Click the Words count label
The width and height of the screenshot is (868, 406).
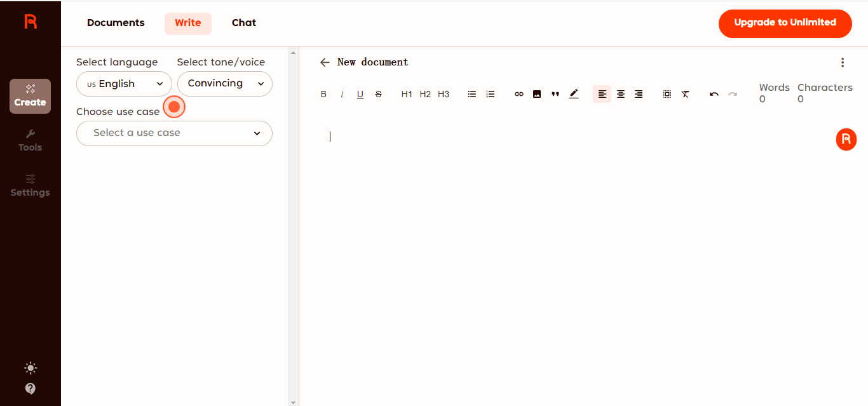[775, 88]
